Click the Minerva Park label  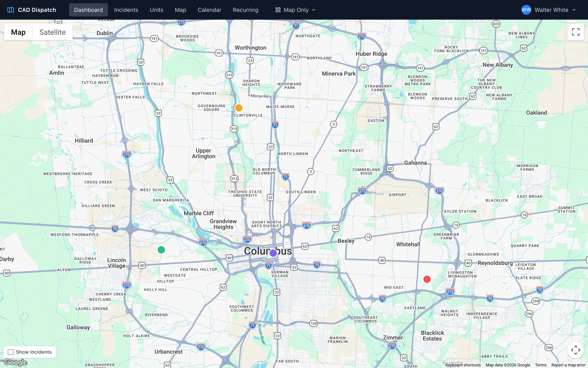point(339,74)
